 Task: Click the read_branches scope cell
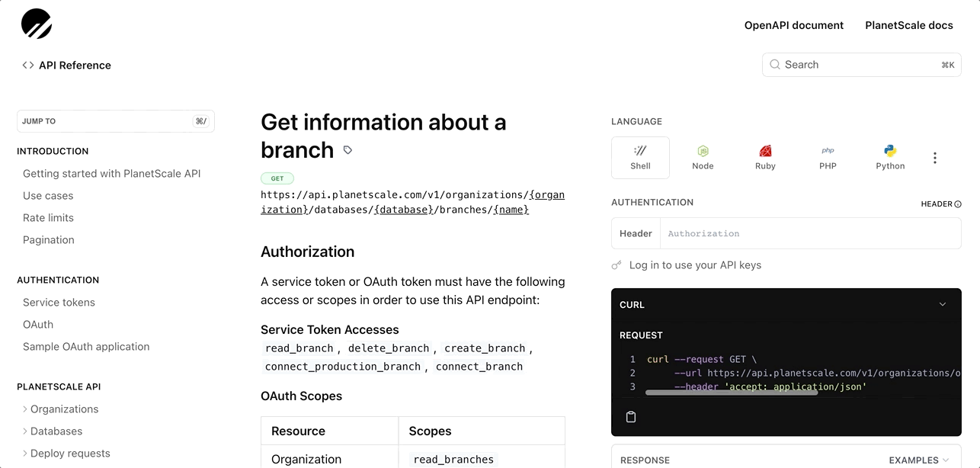[x=454, y=460]
